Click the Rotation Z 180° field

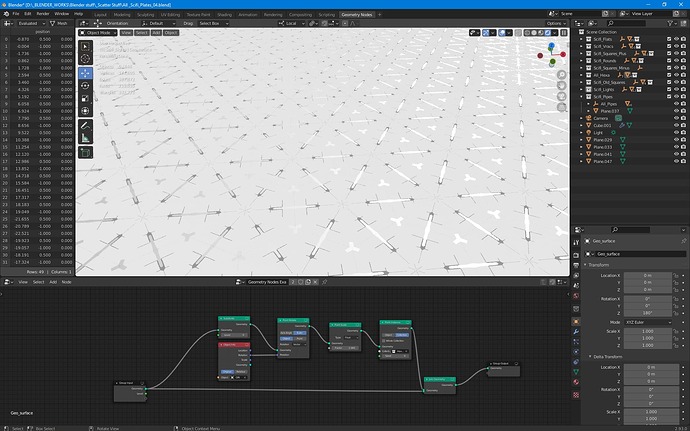[x=648, y=313]
